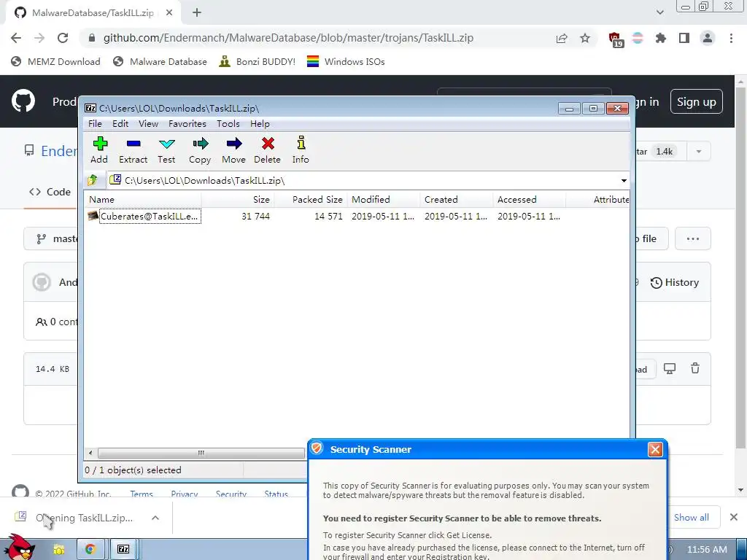Screen dimensions: 747x560
Task: Open the MEMZ Download bookmark
Action: pos(55,61)
